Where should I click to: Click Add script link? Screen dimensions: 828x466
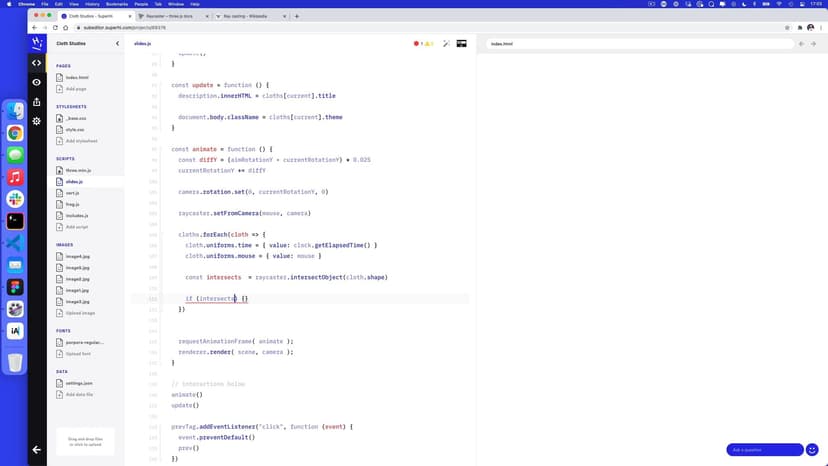[77, 227]
